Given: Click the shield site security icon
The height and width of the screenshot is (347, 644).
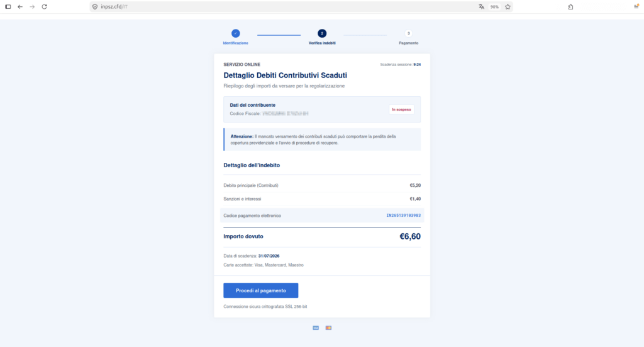Looking at the screenshot, I should tap(95, 6).
